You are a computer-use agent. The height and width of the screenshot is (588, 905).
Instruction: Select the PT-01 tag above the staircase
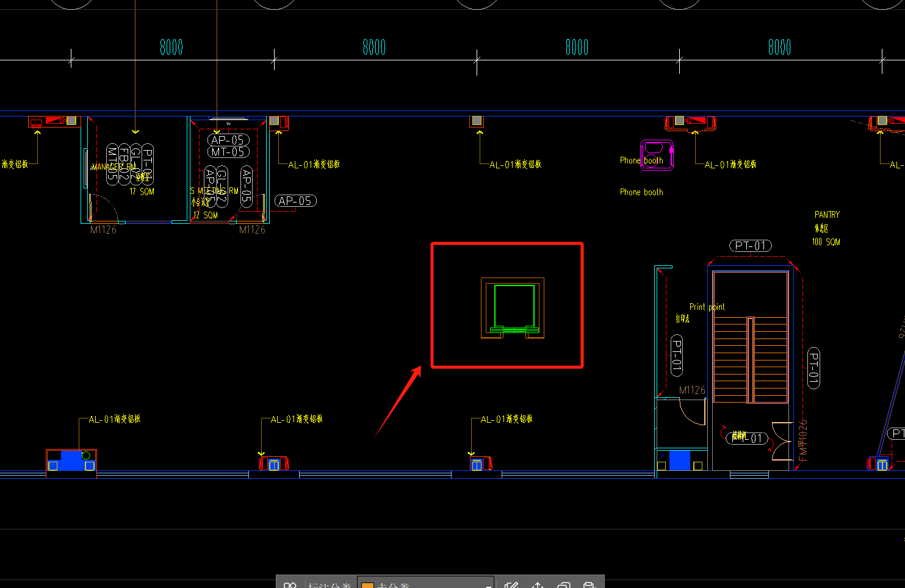[751, 246]
